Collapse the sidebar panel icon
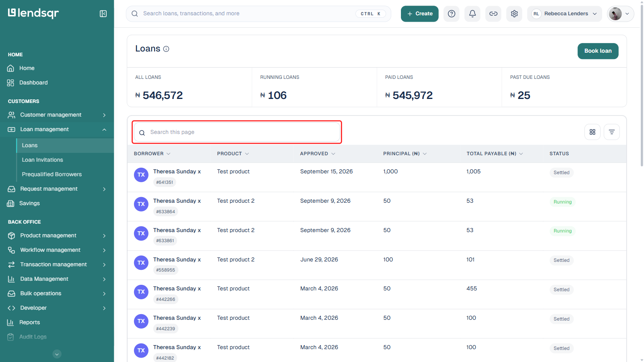644x362 pixels. [103, 14]
